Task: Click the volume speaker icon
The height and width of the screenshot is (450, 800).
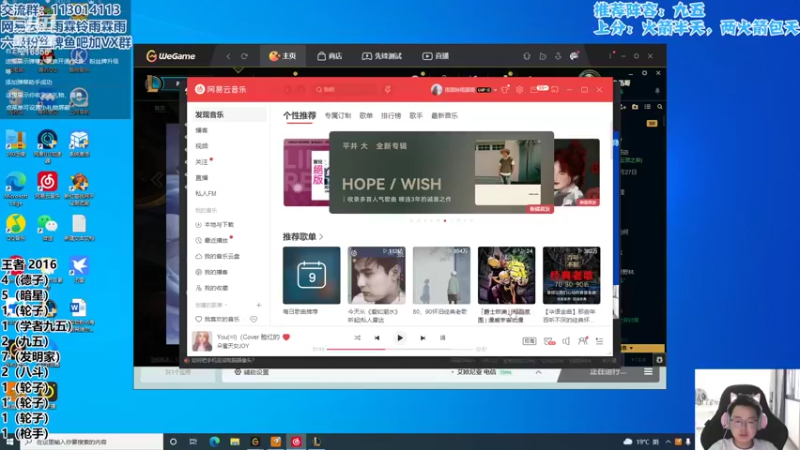Action: pos(566,341)
